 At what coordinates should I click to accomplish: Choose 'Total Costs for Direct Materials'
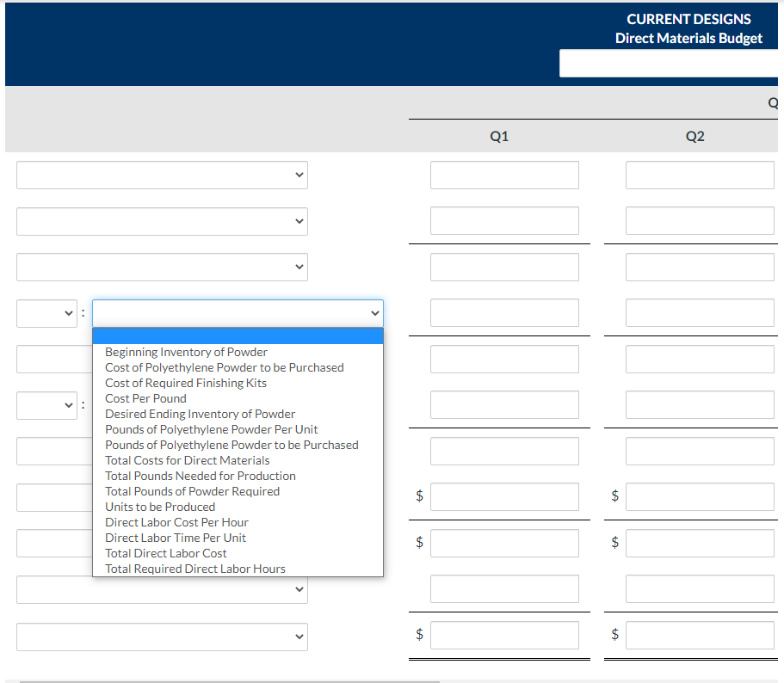click(x=238, y=461)
